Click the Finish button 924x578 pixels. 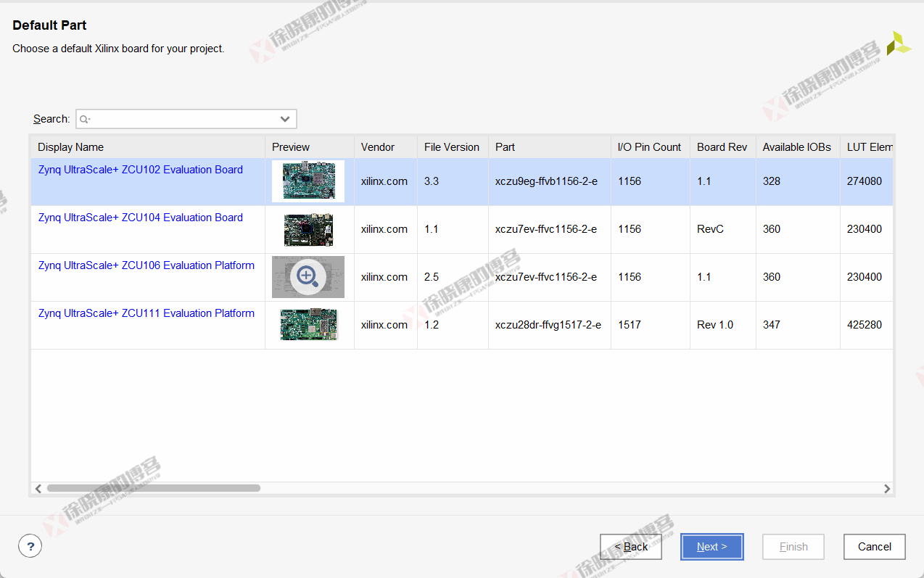pos(793,547)
